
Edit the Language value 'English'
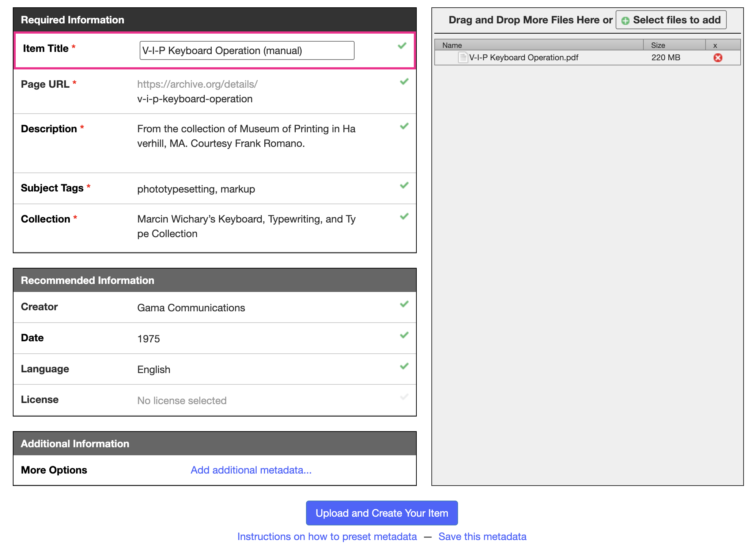tap(154, 369)
